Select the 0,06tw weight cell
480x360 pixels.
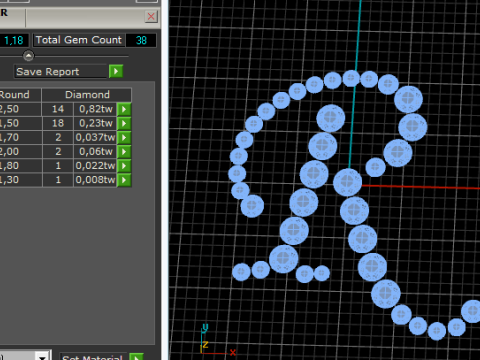click(95, 152)
